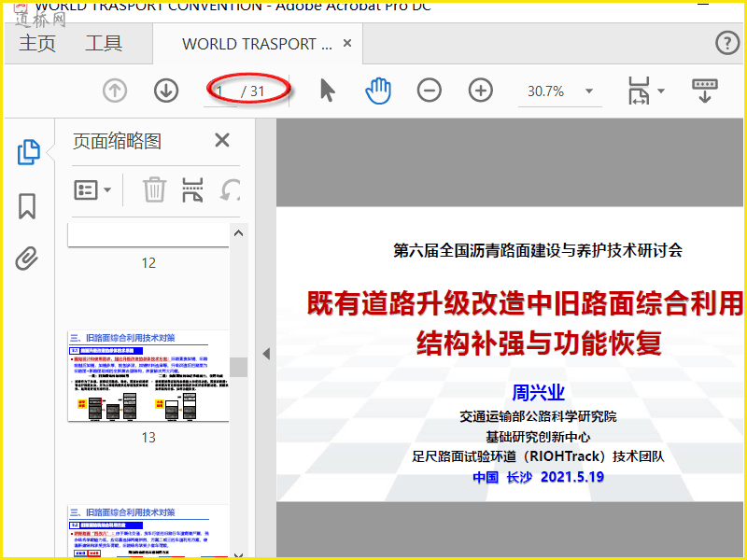Screen dimensions: 747x560
Task: Zoom out with the minus button
Action: (x=430, y=90)
